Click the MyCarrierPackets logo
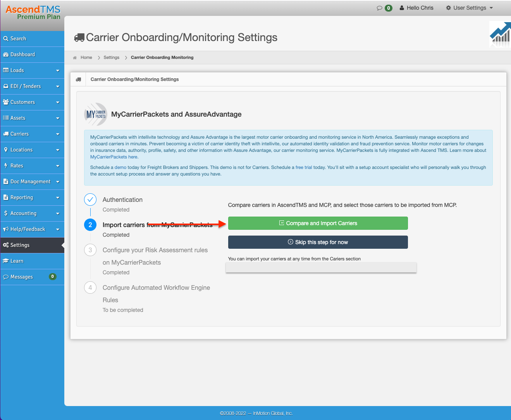Image resolution: width=511 pixels, height=420 pixels. coord(96,114)
